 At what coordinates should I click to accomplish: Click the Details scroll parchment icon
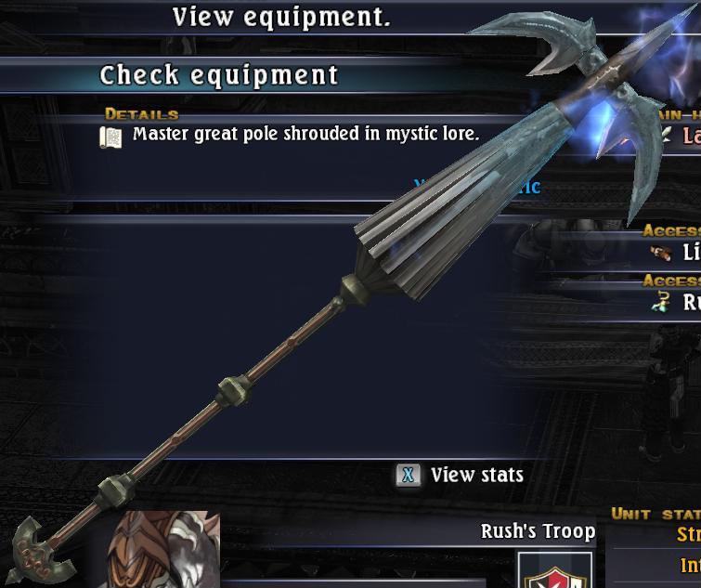[110, 137]
